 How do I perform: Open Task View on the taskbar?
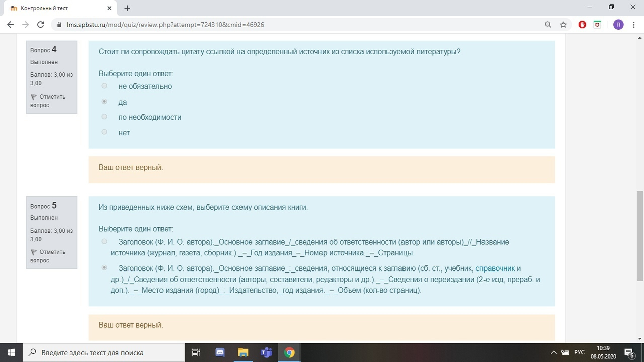(196, 352)
